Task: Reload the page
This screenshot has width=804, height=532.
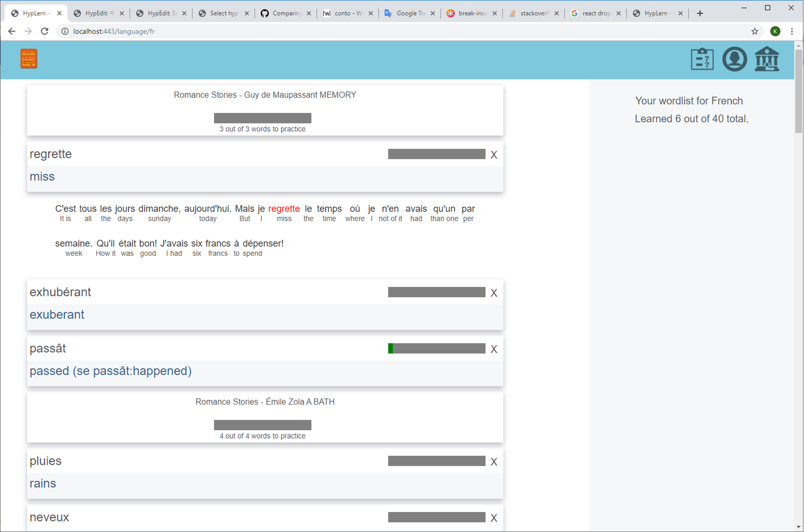Action: (x=45, y=31)
